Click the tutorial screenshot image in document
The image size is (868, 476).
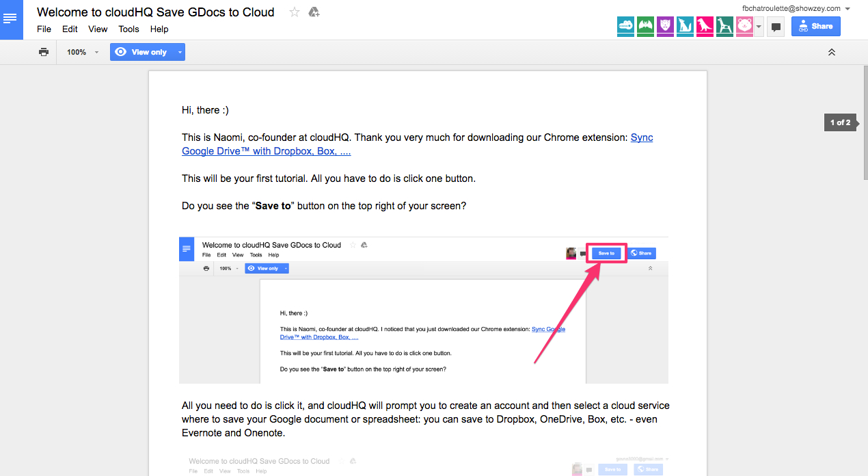click(x=424, y=310)
